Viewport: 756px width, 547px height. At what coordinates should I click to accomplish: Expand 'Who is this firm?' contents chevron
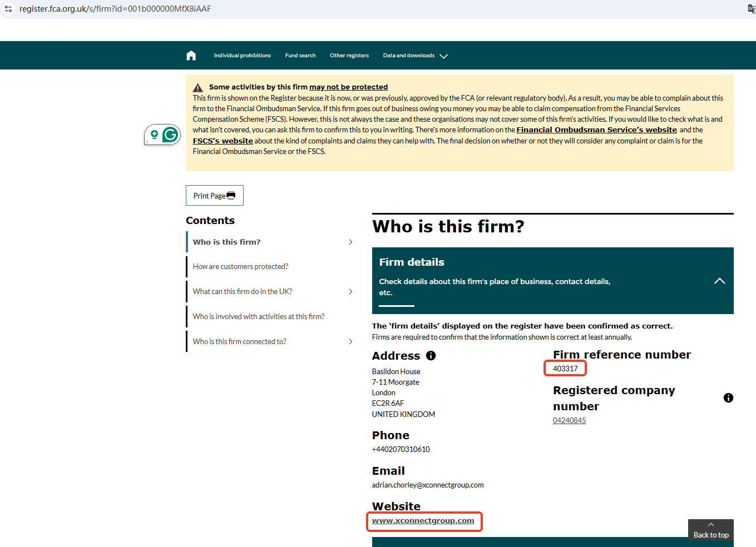point(350,242)
